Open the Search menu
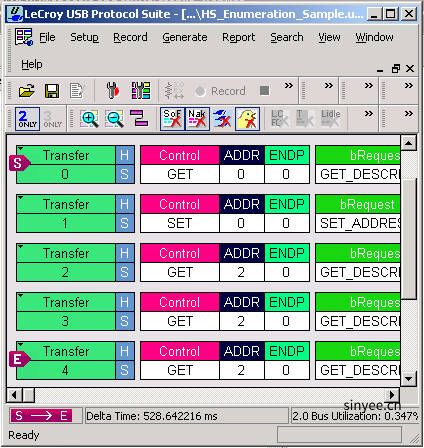Viewport: 424px width, 448px height. [287, 37]
